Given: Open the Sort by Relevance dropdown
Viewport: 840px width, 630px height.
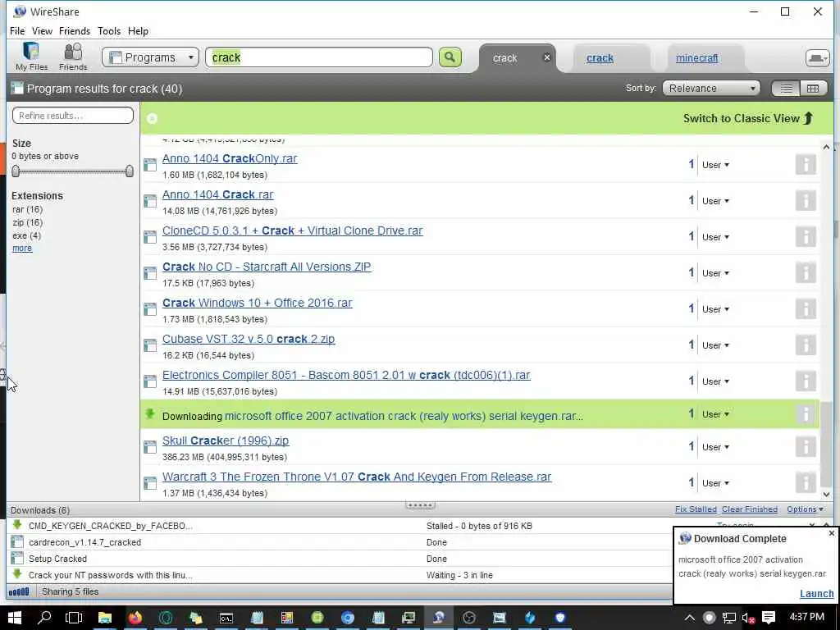Looking at the screenshot, I should tap(711, 89).
